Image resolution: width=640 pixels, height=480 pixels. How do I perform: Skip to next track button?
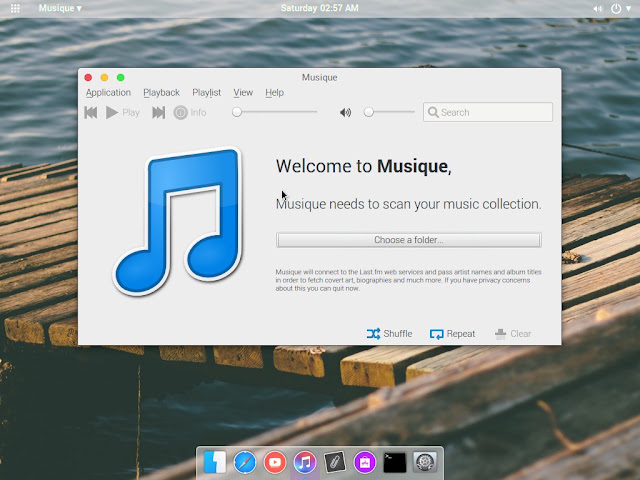point(158,112)
